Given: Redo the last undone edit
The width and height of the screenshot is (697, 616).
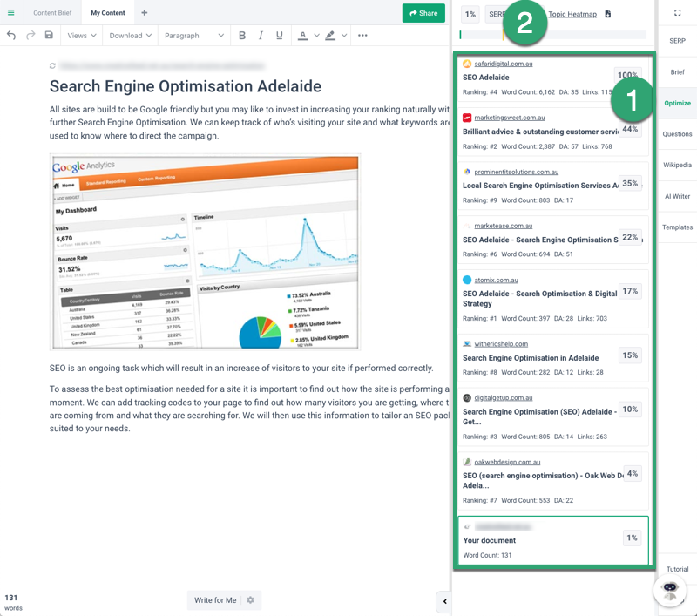Looking at the screenshot, I should 30,36.
